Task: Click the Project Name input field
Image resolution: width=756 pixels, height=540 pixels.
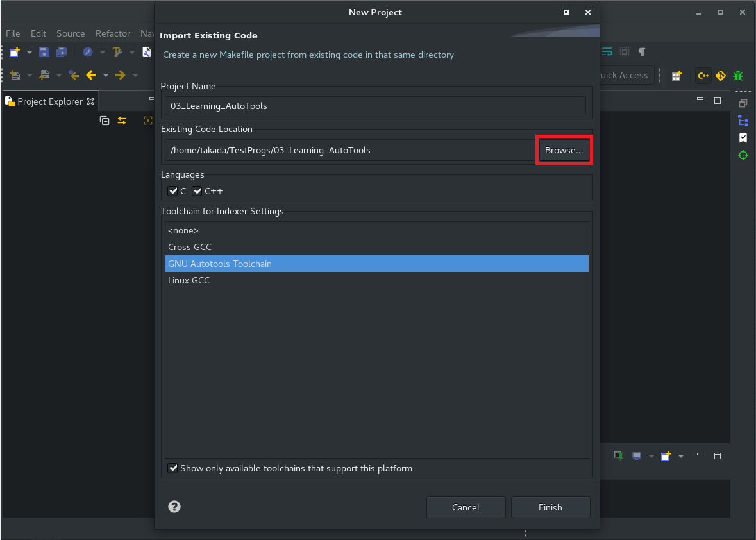Action: (375, 106)
